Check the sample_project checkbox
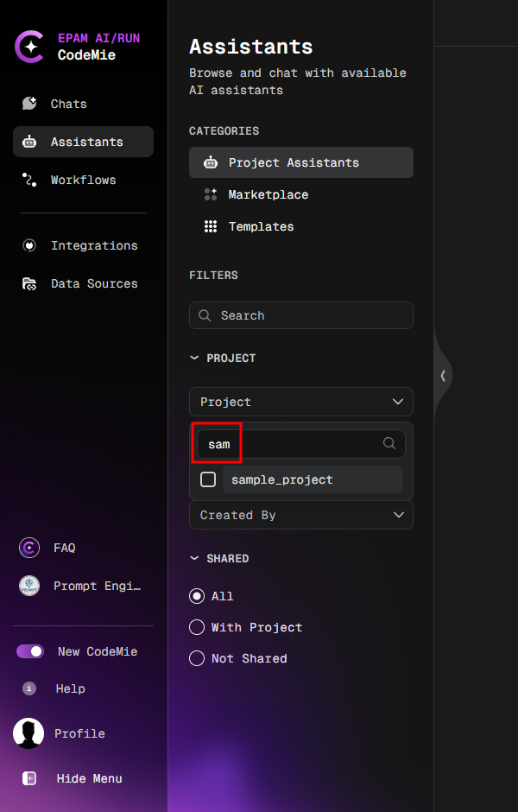 [x=206, y=479]
